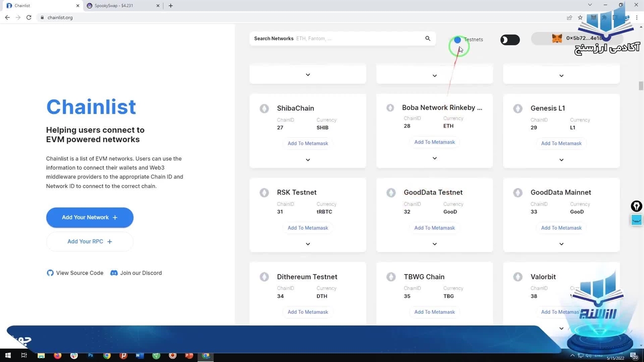Click the ShibaChain network logo icon
Viewport: 644px width, 362px height.
click(x=264, y=109)
